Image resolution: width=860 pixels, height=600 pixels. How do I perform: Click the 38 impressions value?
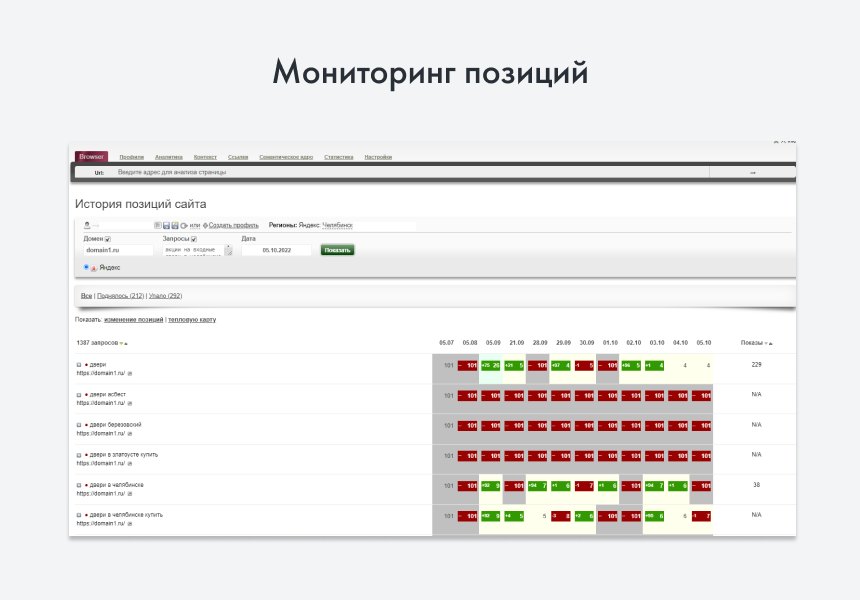point(756,485)
